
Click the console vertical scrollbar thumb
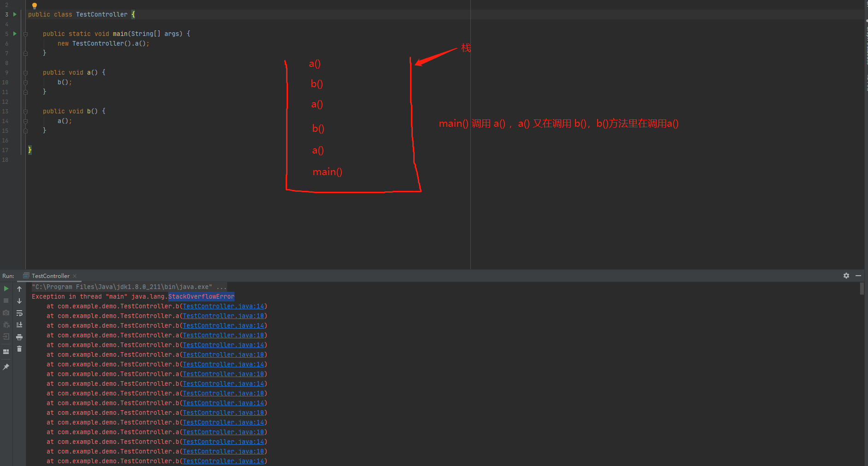(862, 289)
